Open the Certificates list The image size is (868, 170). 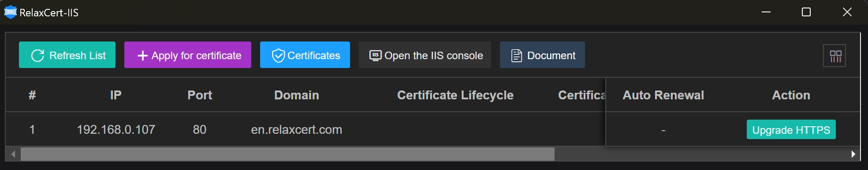[305, 55]
